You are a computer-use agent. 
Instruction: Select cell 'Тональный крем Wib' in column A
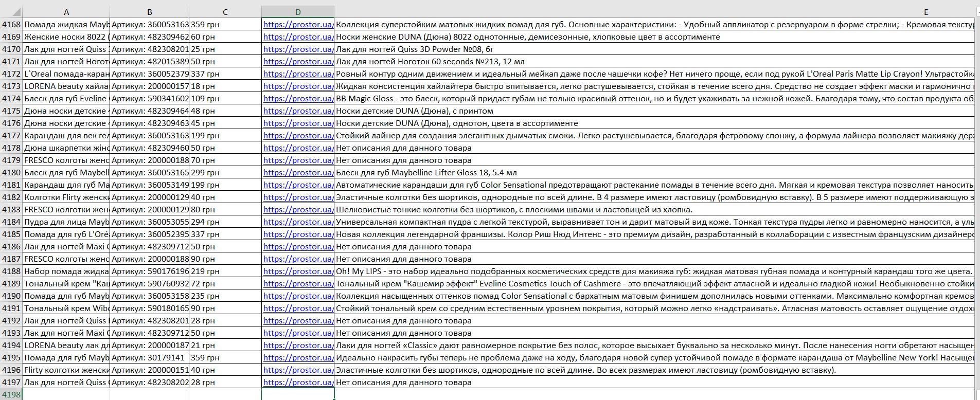click(66, 308)
